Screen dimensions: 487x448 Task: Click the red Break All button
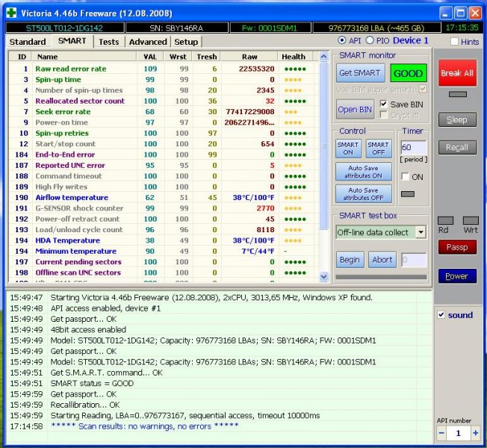[x=456, y=74]
